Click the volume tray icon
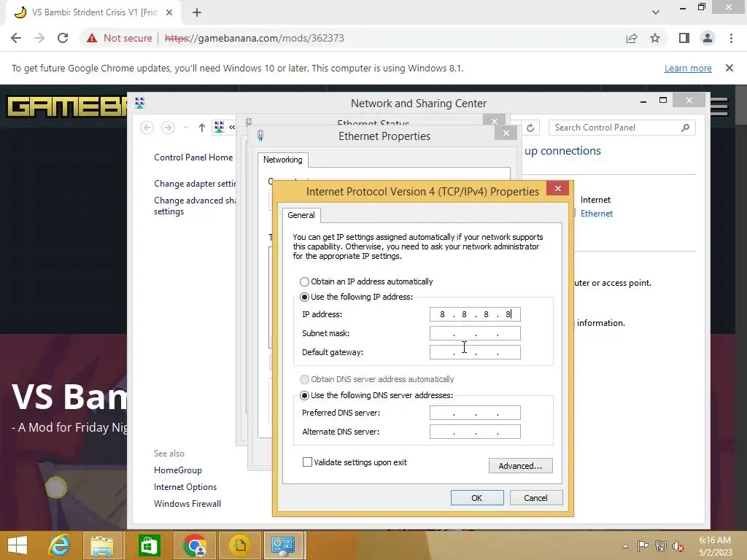747x560 pixels. tap(678, 546)
